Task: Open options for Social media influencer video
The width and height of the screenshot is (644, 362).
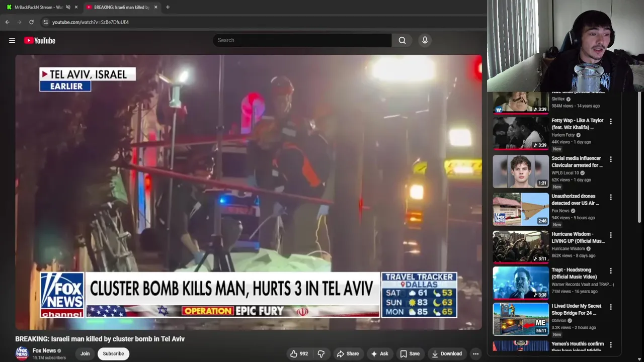Action: (x=611, y=159)
